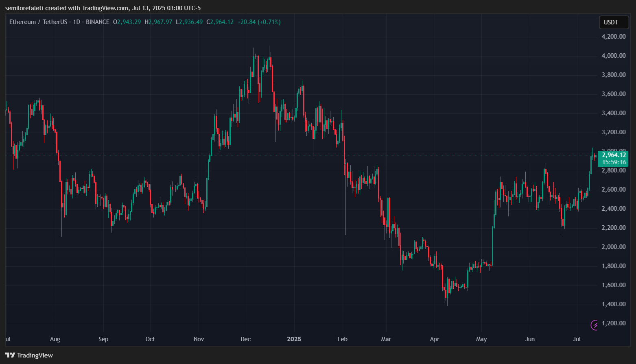This screenshot has height=364, width=636.
Task: Click the close value 2,964.12 in legend
Action: pos(222,22)
